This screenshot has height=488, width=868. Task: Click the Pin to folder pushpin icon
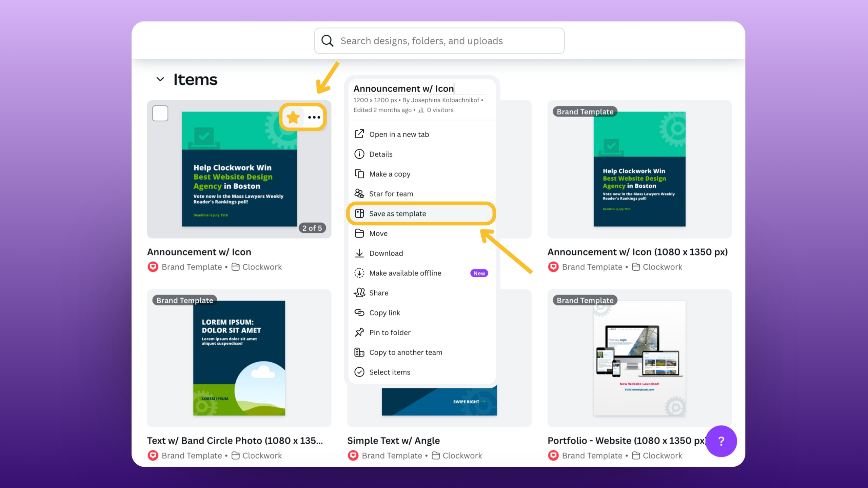(359, 332)
